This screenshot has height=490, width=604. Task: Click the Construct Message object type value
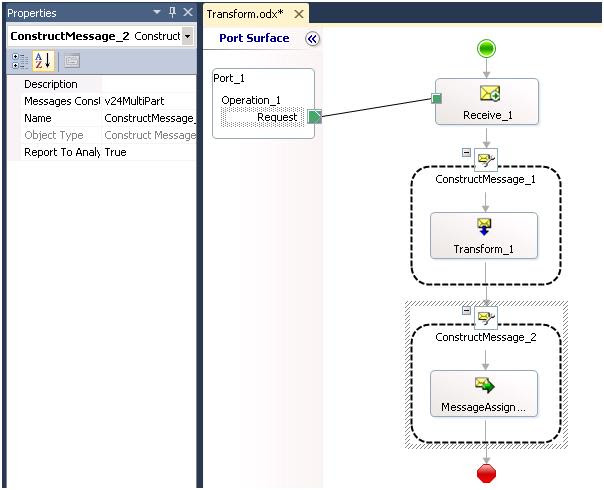pyautogui.click(x=150, y=135)
